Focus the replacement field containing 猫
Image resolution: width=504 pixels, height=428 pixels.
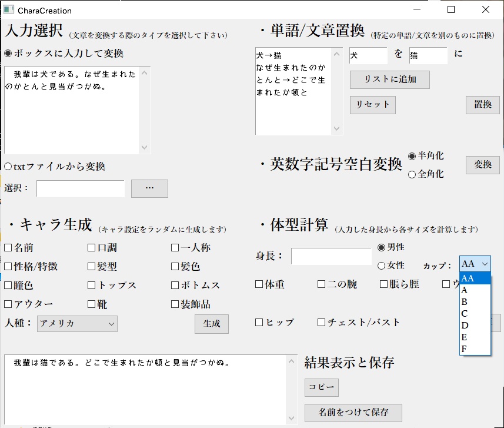point(428,56)
